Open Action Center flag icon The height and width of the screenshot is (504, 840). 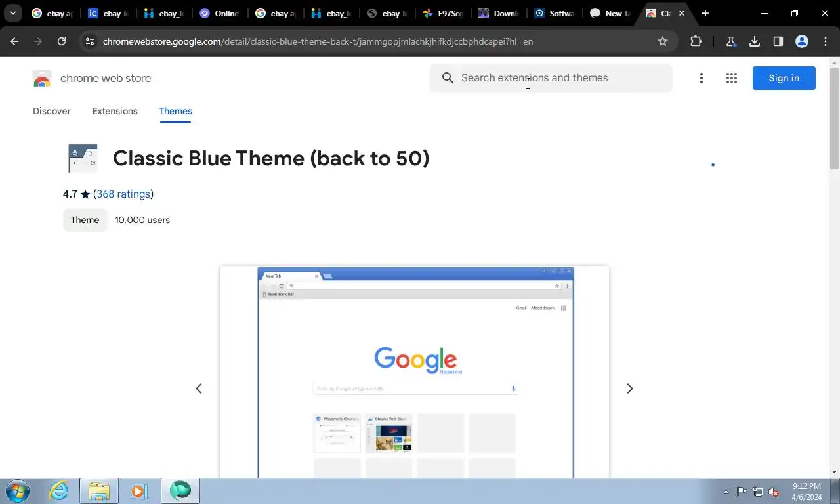[x=742, y=492]
